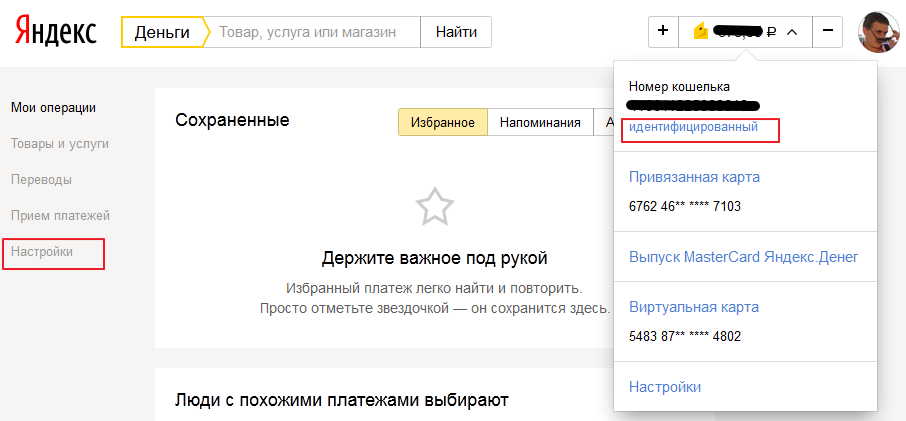Click the wallet icon in balance button

[x=701, y=32]
